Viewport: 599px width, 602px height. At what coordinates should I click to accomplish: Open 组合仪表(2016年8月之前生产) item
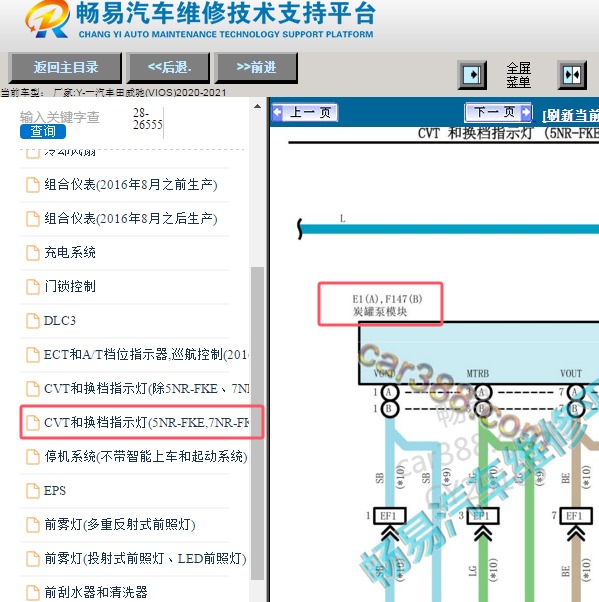[x=131, y=185]
